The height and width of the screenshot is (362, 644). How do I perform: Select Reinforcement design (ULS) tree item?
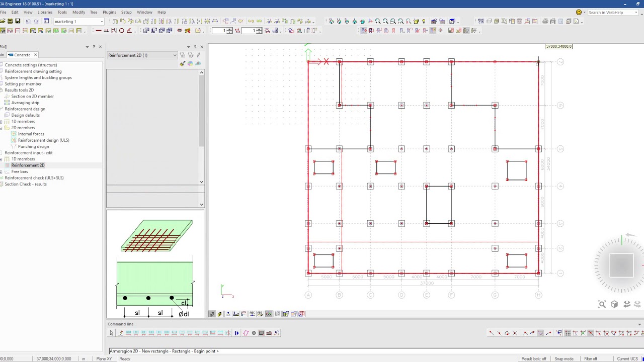[44, 140]
